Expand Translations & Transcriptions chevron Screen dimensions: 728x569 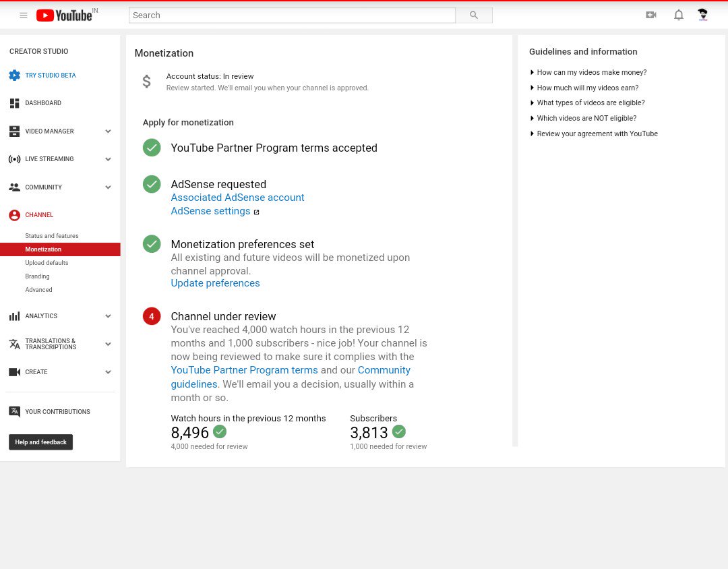tap(108, 345)
